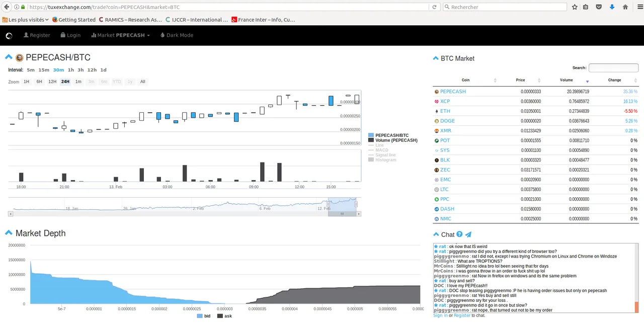Open the Register link in navbar
644x324 pixels.
click(37, 35)
